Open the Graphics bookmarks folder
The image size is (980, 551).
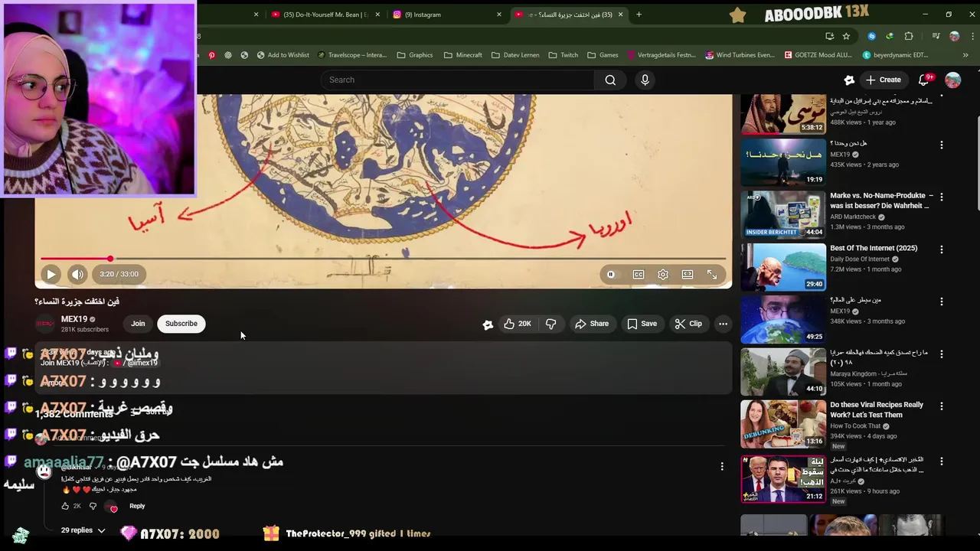tap(415, 55)
